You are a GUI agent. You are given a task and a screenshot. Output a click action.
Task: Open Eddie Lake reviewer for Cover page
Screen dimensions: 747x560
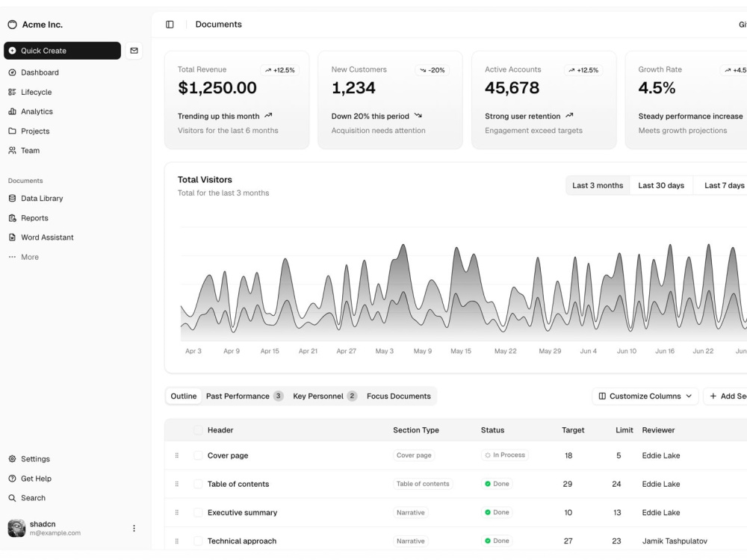[x=661, y=455]
